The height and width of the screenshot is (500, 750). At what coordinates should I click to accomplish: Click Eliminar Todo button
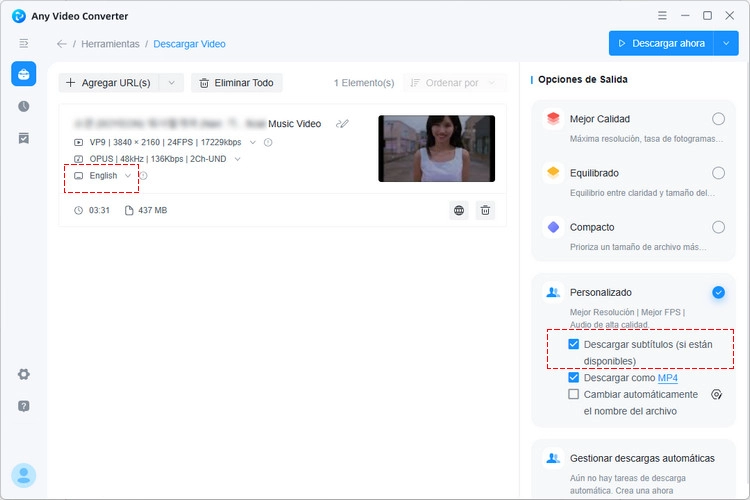(237, 83)
